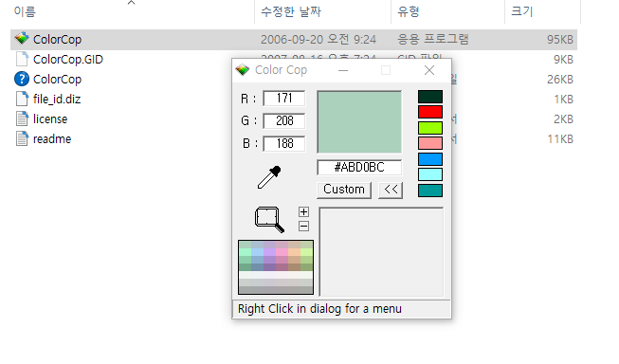Choose the dark green history swatch
This screenshot has height=364, width=619.
(x=430, y=97)
